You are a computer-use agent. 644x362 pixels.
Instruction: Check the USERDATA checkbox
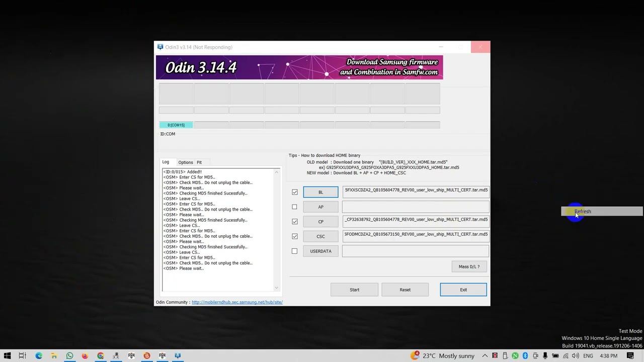(295, 251)
